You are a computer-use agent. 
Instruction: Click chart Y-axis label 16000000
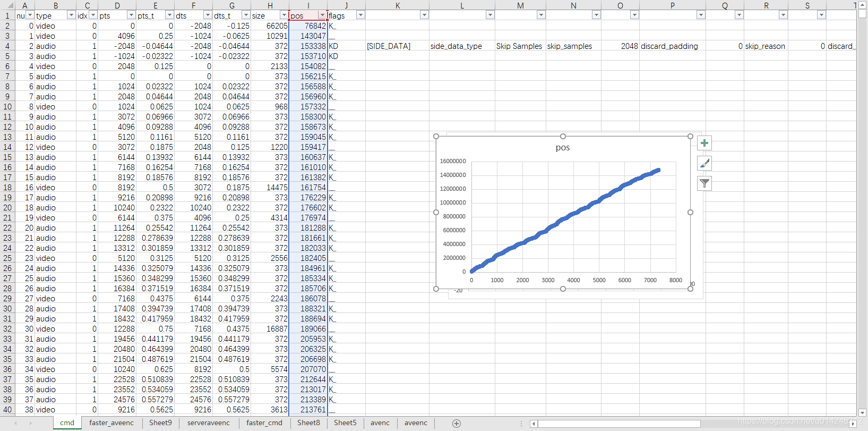pyautogui.click(x=453, y=161)
